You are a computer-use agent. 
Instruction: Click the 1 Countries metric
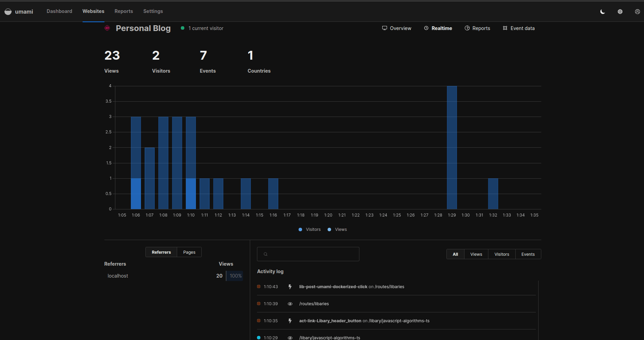[259, 61]
